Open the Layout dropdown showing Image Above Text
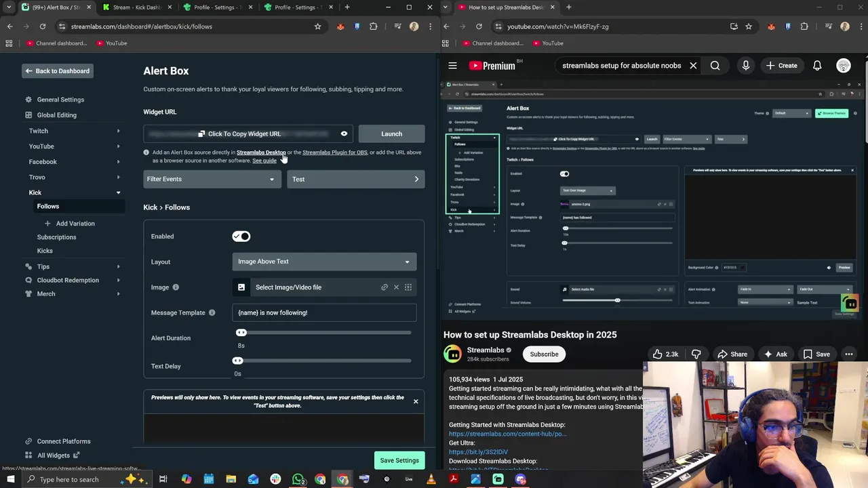This screenshot has width=868, height=488. tap(324, 262)
